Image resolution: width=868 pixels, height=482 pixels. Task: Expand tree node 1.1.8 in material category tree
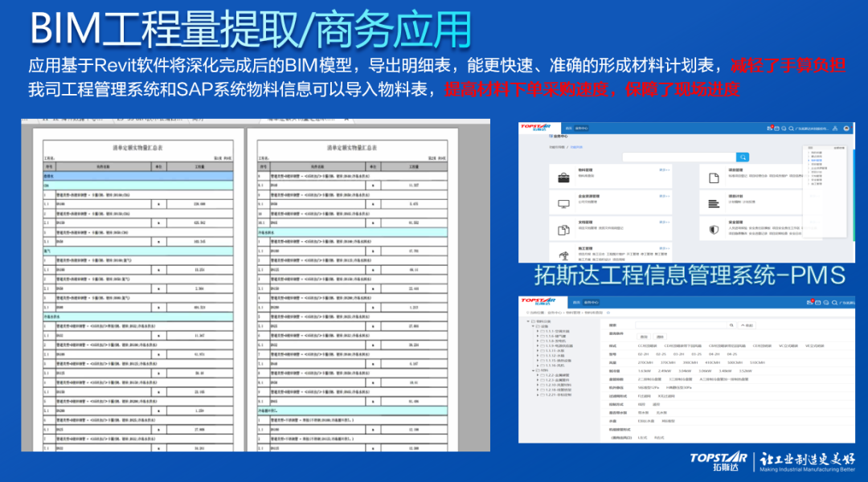point(538,341)
